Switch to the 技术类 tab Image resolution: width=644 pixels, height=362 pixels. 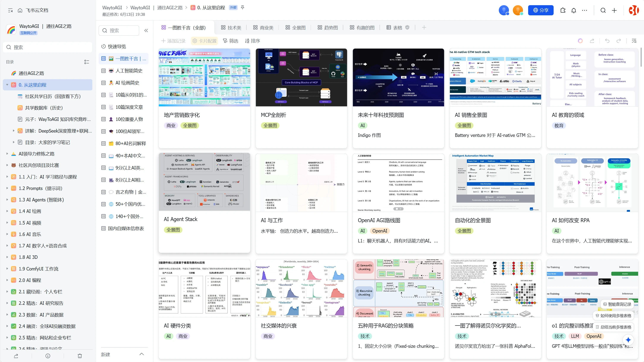coord(231,27)
